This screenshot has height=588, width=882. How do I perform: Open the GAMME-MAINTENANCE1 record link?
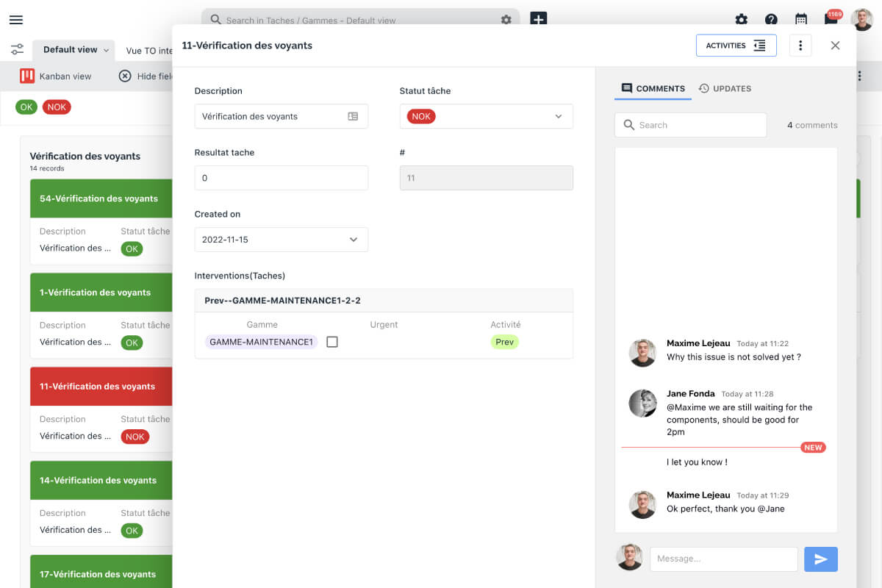point(260,341)
